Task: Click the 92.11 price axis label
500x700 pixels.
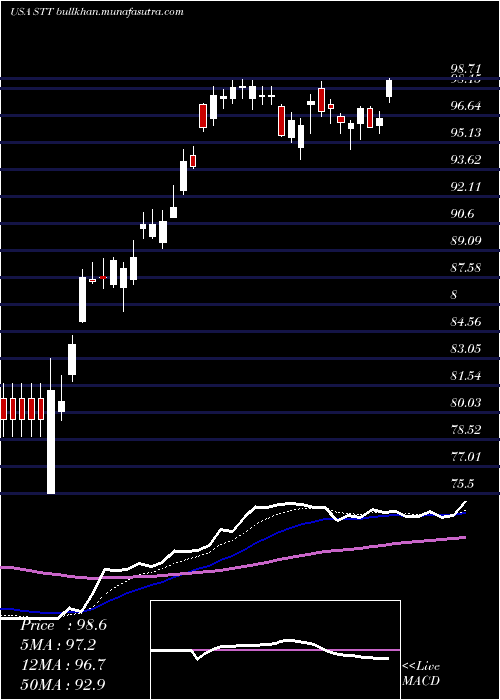Action: tap(466, 187)
